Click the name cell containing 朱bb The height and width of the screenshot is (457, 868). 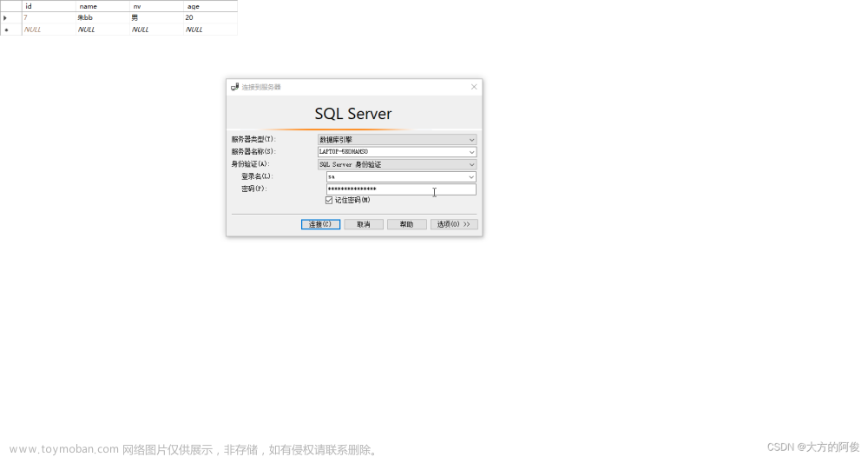point(102,17)
